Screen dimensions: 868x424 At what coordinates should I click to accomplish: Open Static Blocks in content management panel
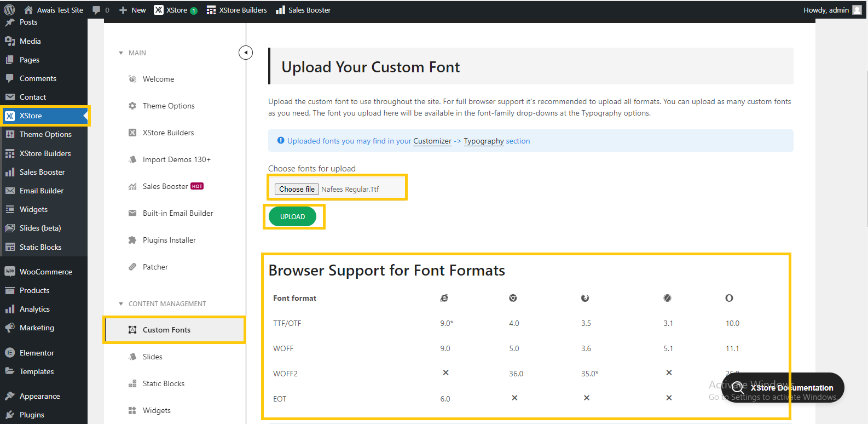click(163, 383)
